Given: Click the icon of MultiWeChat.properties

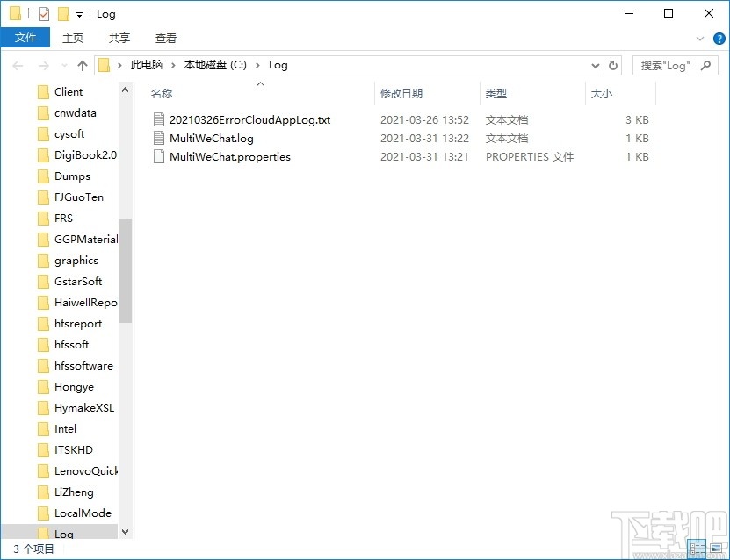Looking at the screenshot, I should (x=159, y=157).
